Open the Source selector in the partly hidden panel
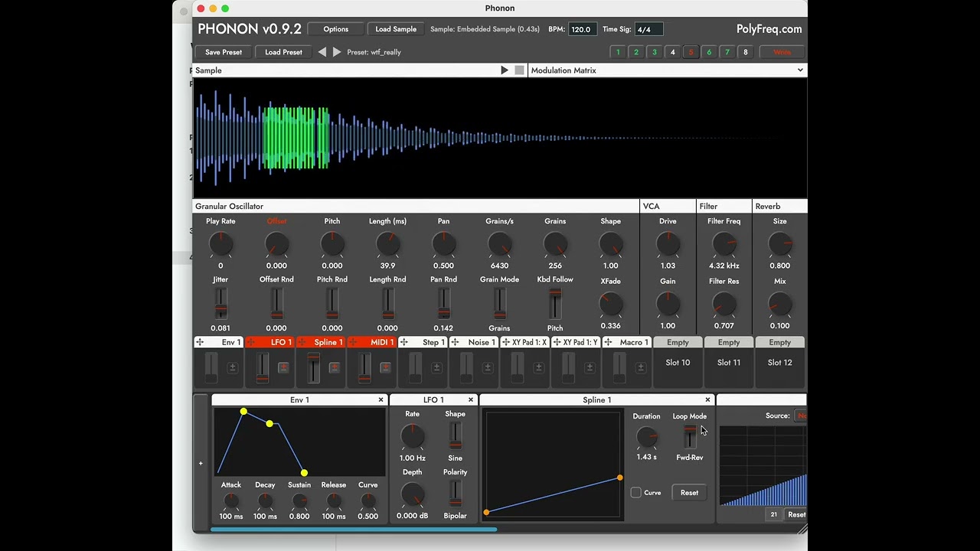980x551 pixels. pyautogui.click(x=801, y=416)
